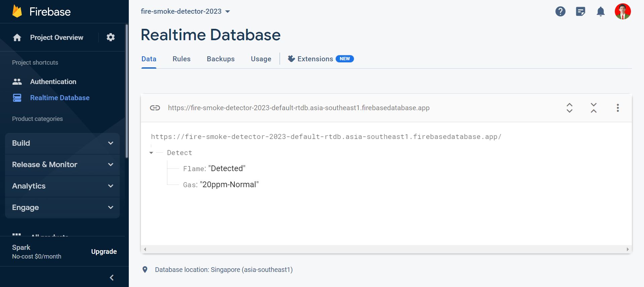Click the Extensions puzzle icon
644x287 pixels.
[x=291, y=59]
